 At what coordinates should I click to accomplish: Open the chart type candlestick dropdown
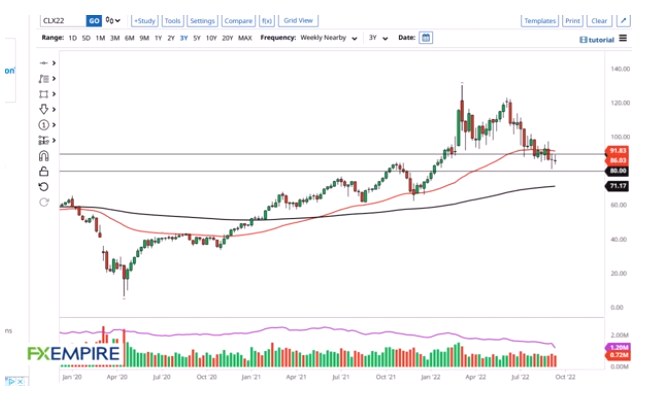tap(113, 20)
